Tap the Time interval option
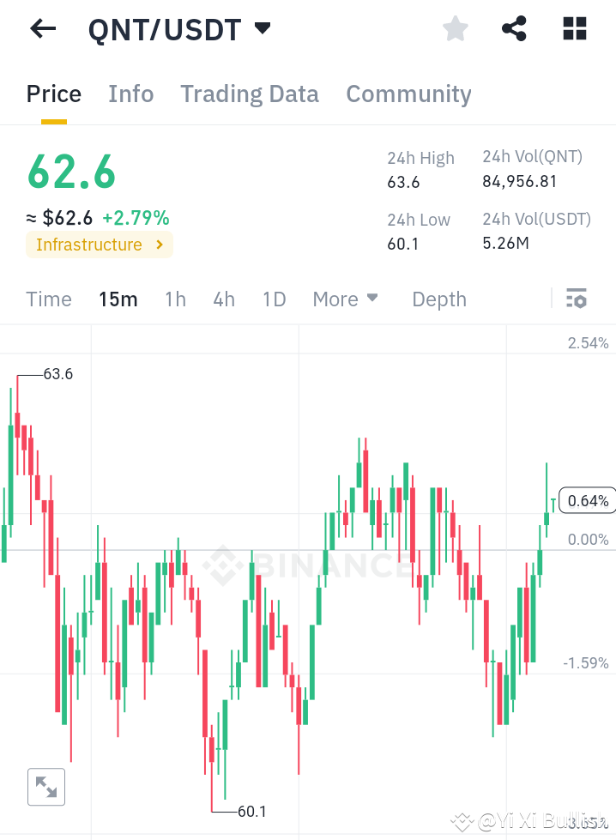Image resolution: width=616 pixels, height=840 pixels. point(49,299)
